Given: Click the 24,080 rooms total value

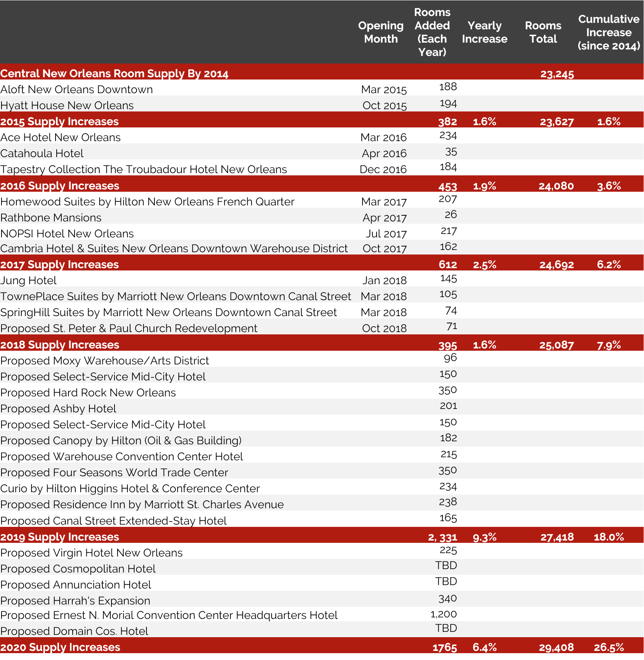Looking at the screenshot, I should (556, 186).
